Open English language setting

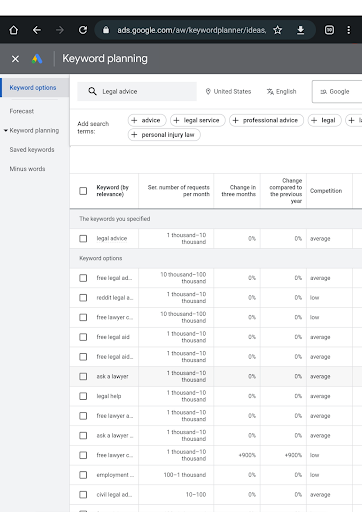point(282,91)
